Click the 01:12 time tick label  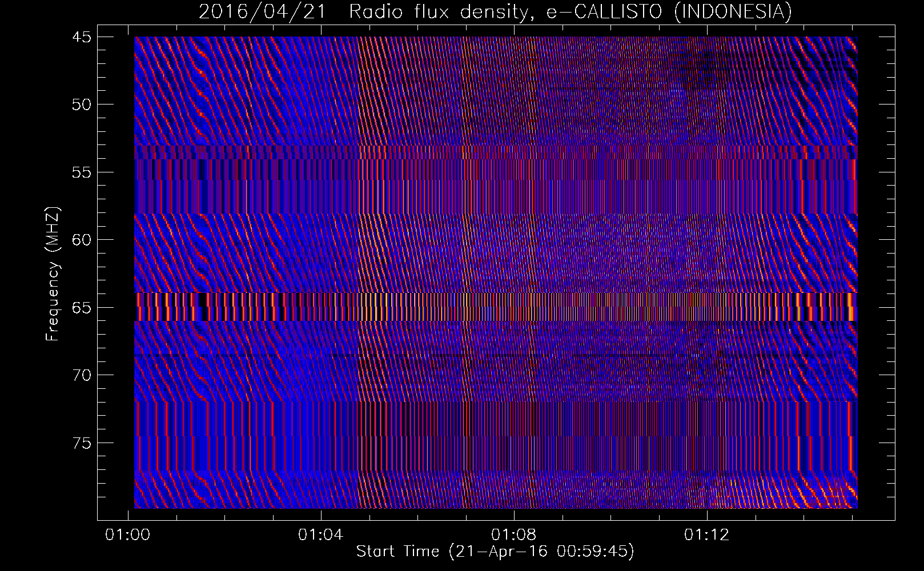tap(707, 535)
